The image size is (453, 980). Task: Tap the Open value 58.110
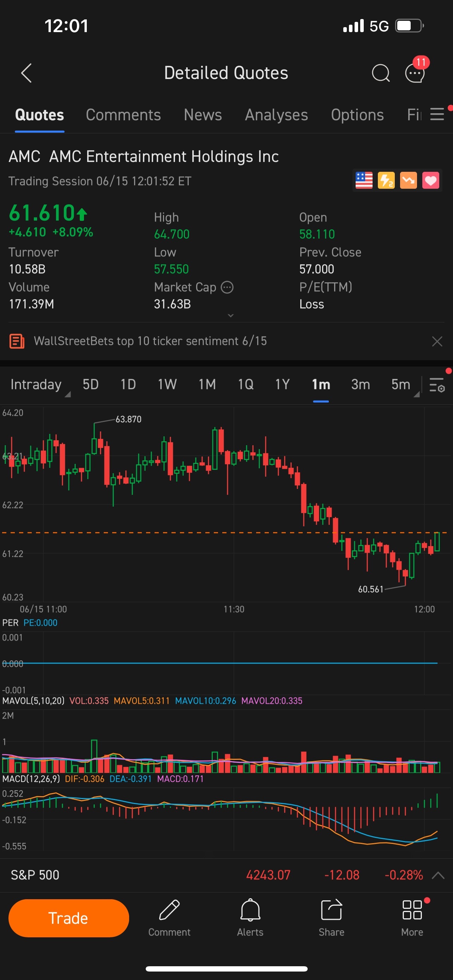point(317,234)
